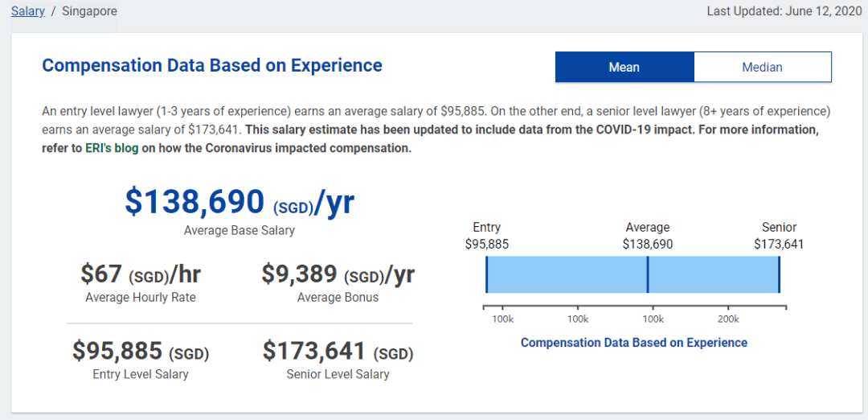Click the Senior Level Salary label
Image resolution: width=868 pixels, height=420 pixels.
pos(338,375)
